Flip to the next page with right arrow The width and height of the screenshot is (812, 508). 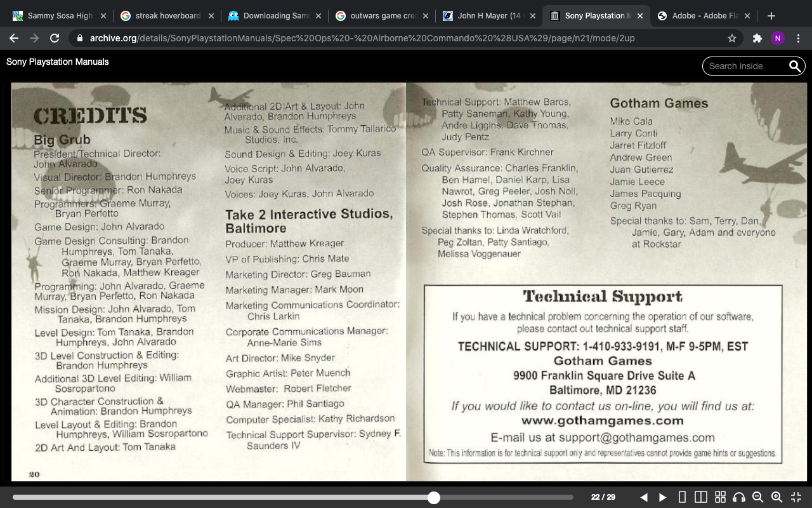pos(663,497)
